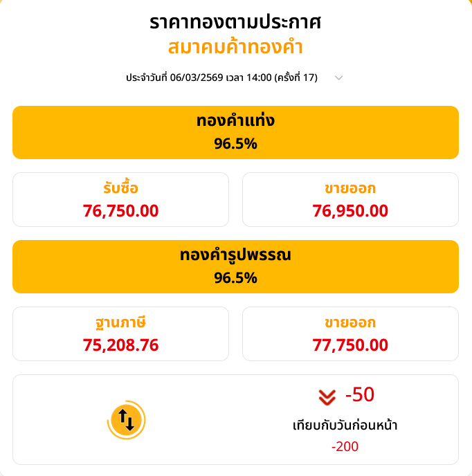Screen dimensions: 472x476
Task: Click the 96.5% text under ทองคำรูปพรรณ
Action: click(x=235, y=277)
